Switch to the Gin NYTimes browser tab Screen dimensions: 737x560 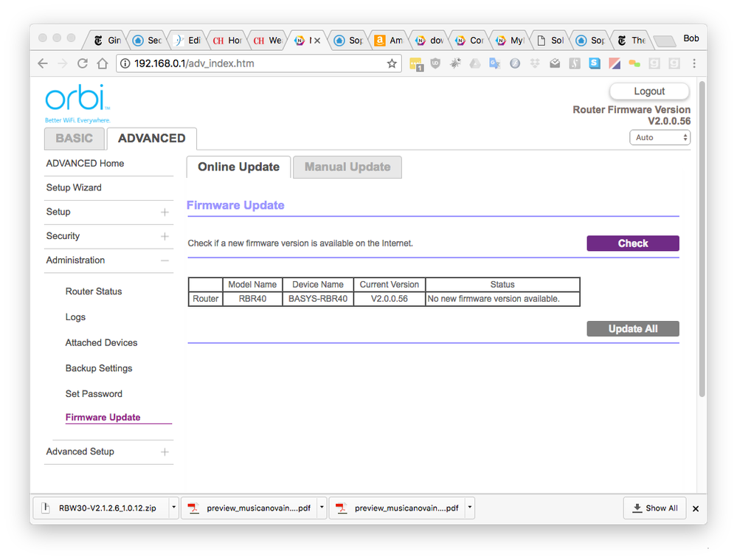108,41
